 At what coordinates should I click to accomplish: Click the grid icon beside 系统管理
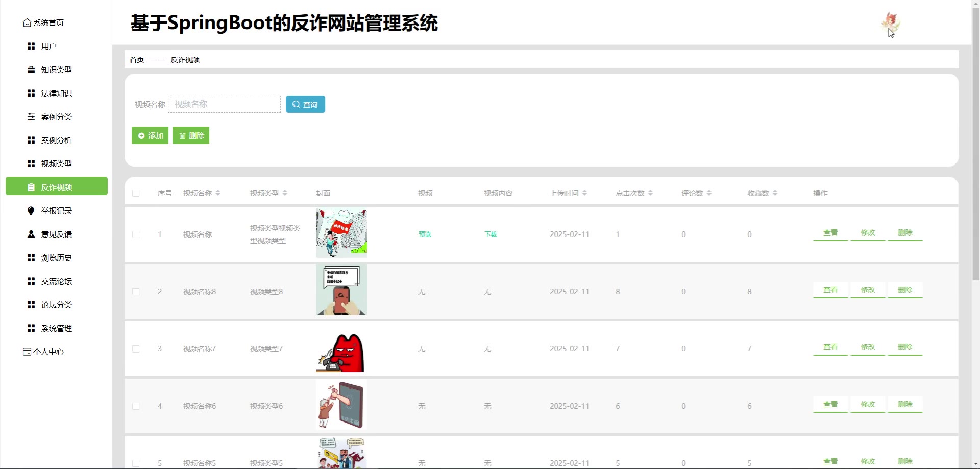pyautogui.click(x=31, y=328)
